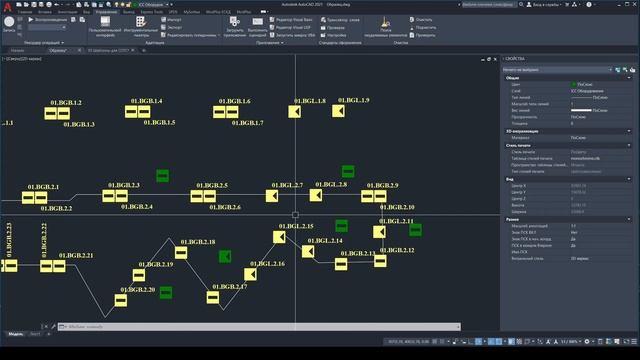
Task: Click the Экспорт customization button
Action: tap(171, 27)
